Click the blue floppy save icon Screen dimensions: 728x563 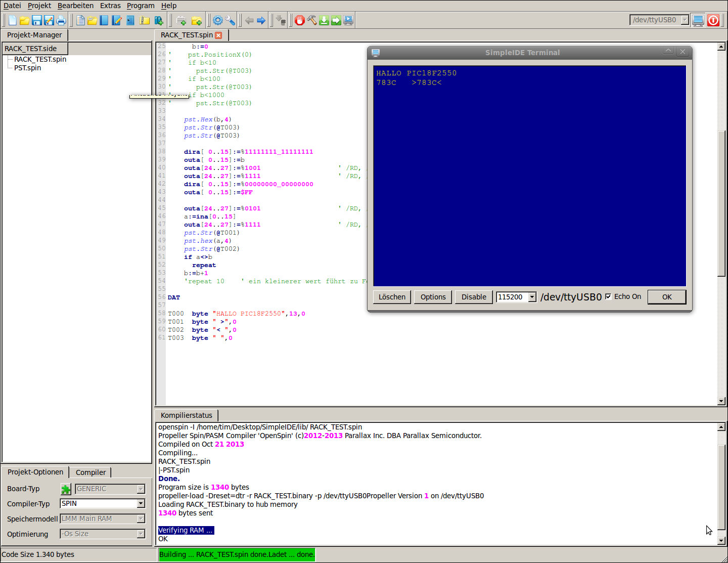(37, 20)
